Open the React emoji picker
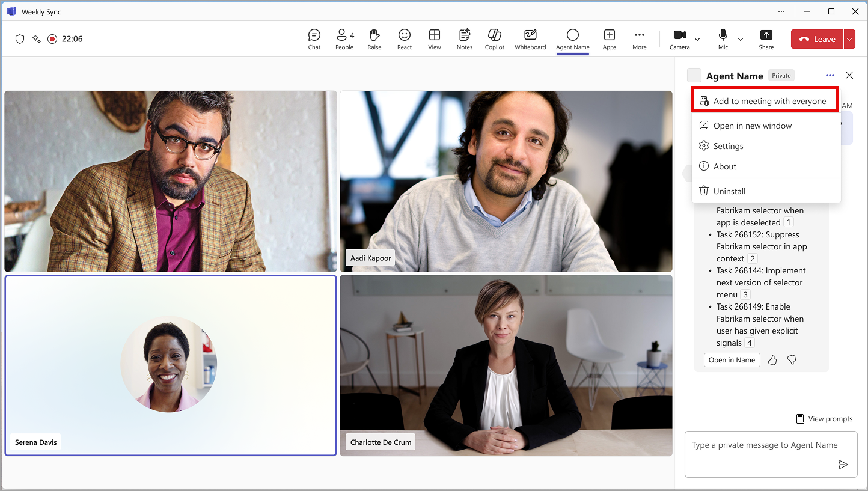 tap(405, 39)
